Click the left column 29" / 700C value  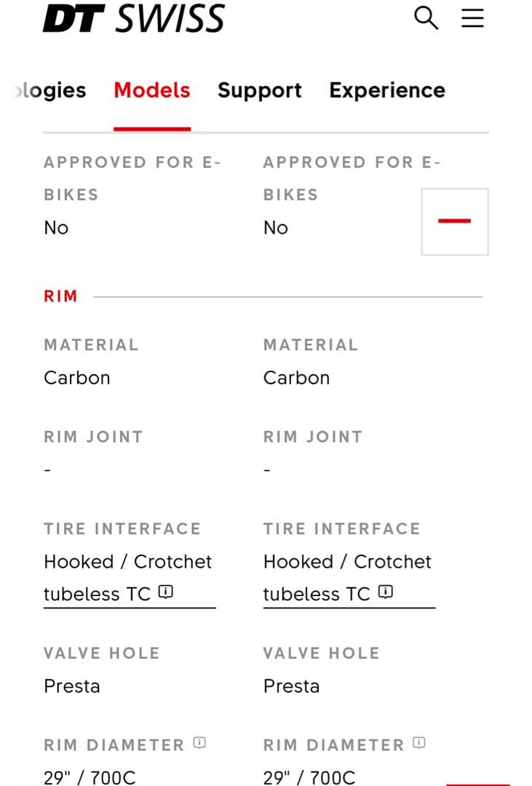(90, 777)
